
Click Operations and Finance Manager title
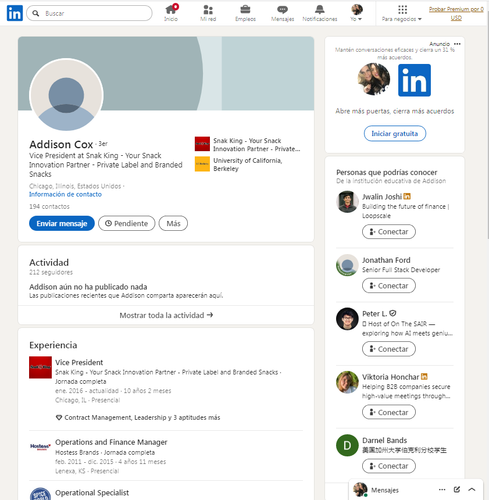111,442
